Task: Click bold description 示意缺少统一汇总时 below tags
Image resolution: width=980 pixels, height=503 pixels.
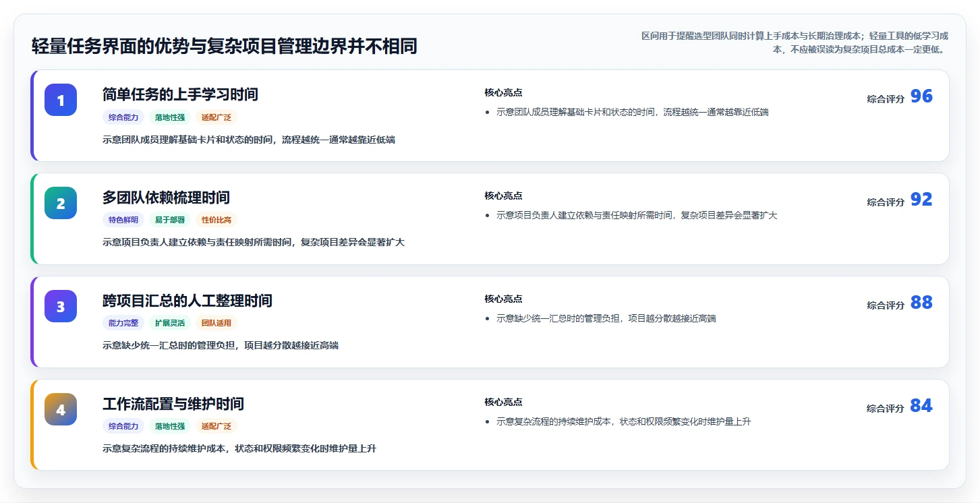Action: 221,345
